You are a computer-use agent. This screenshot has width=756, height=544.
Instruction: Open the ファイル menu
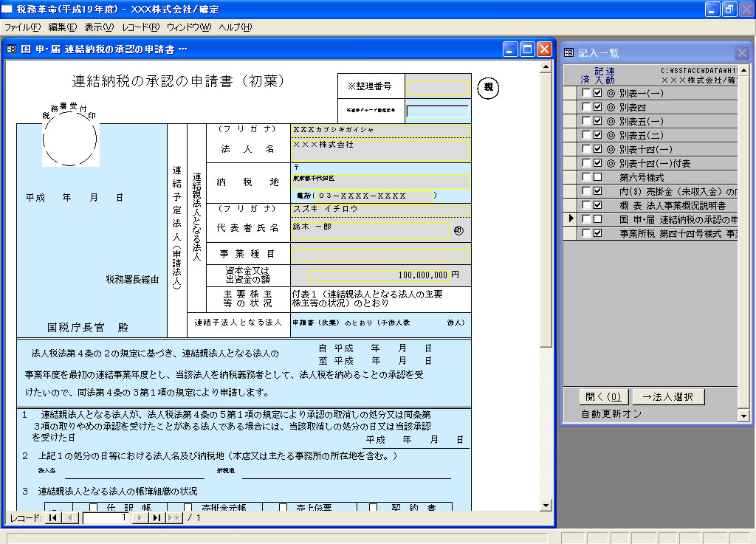pos(22,27)
